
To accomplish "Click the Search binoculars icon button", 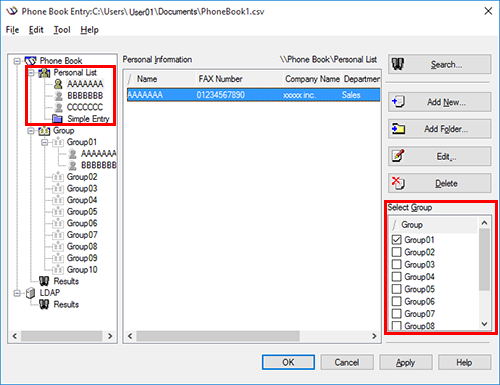I will coord(398,64).
